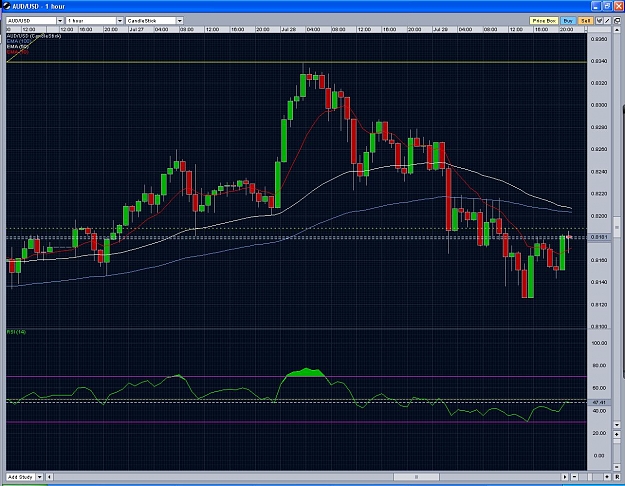Click the Price Box button
The height and width of the screenshot is (486, 625).
544,21
